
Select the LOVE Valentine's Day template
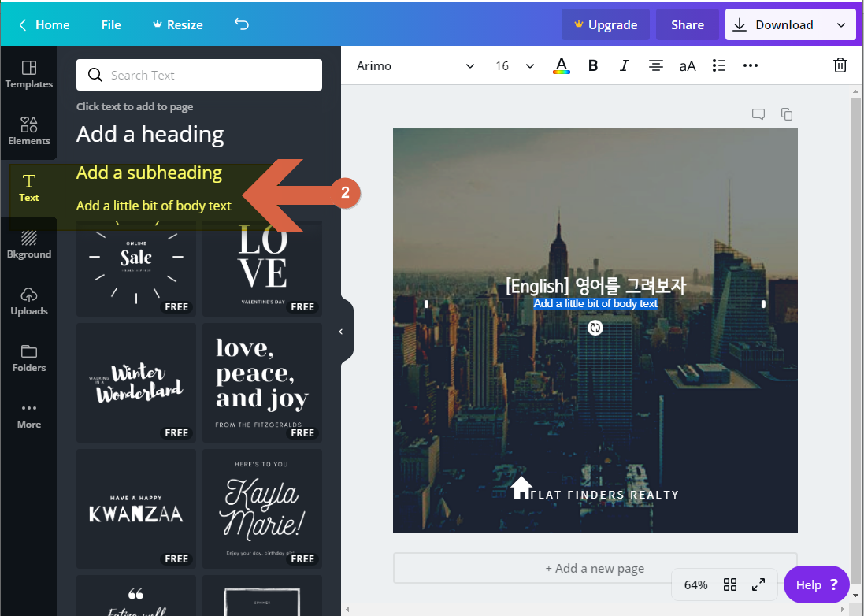[x=262, y=269]
